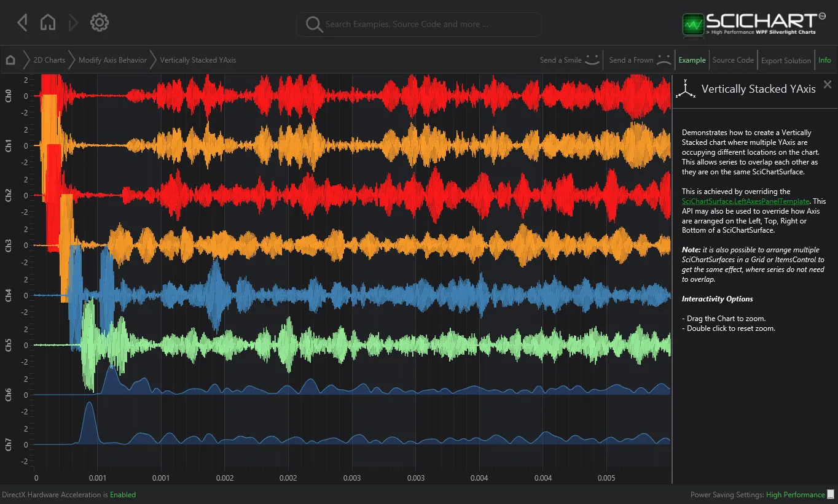Expand the Modify Axis Behavior breadcrumb

point(112,60)
